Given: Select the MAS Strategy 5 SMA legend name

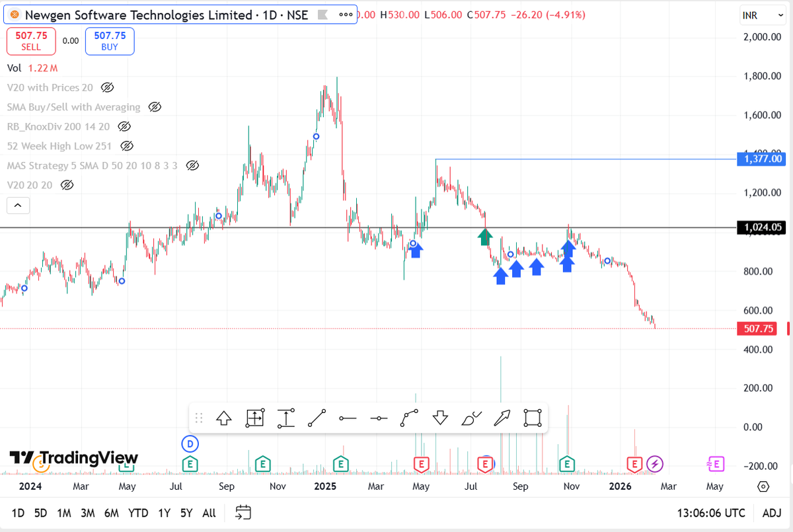Looking at the screenshot, I should pyautogui.click(x=93, y=165).
